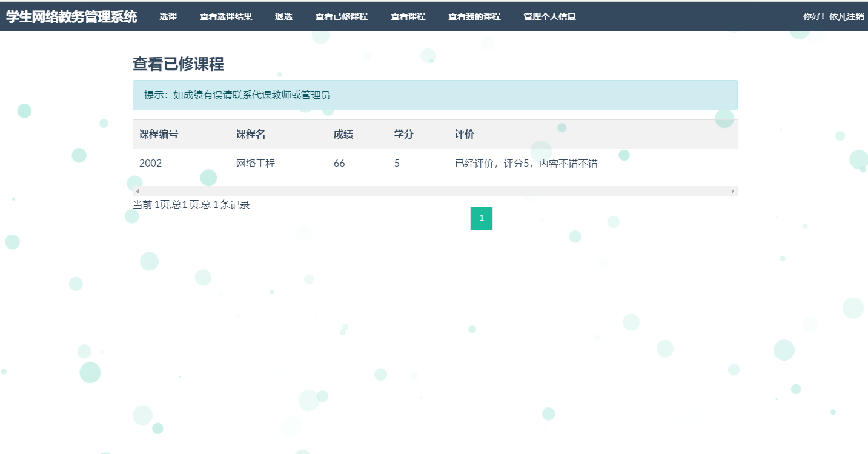This screenshot has width=868, height=454.
Task: Click the 学分 column header
Action: tap(403, 134)
